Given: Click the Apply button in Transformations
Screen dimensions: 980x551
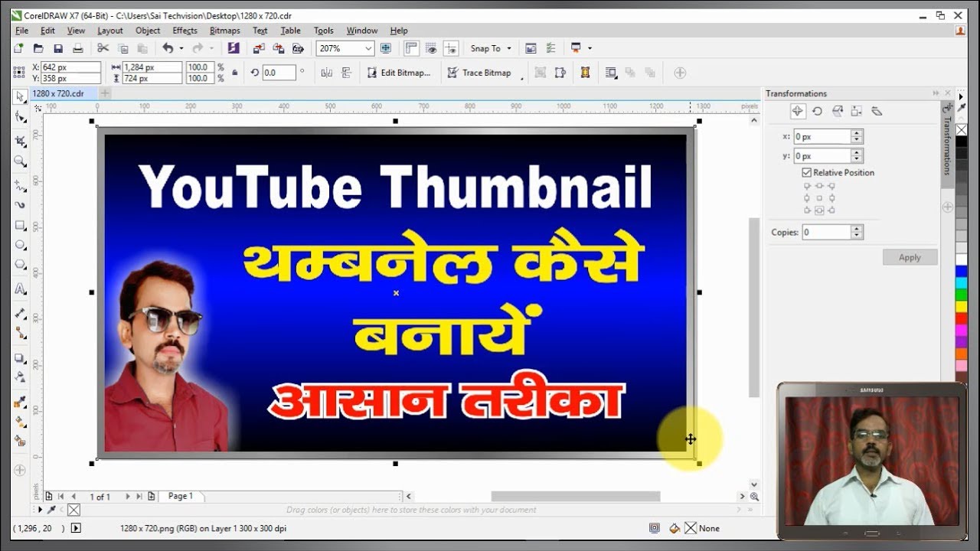Looking at the screenshot, I should click(910, 257).
